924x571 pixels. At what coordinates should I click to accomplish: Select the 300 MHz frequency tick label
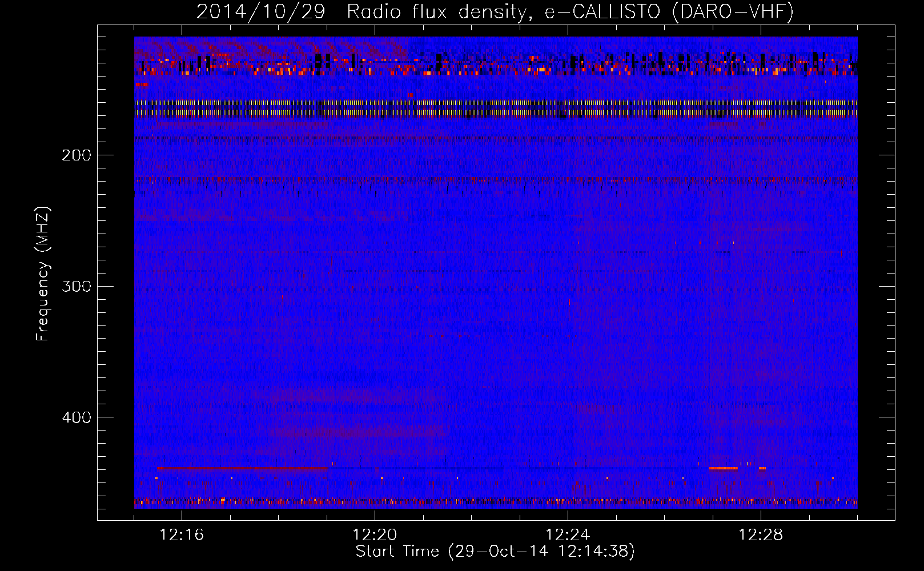point(77,286)
